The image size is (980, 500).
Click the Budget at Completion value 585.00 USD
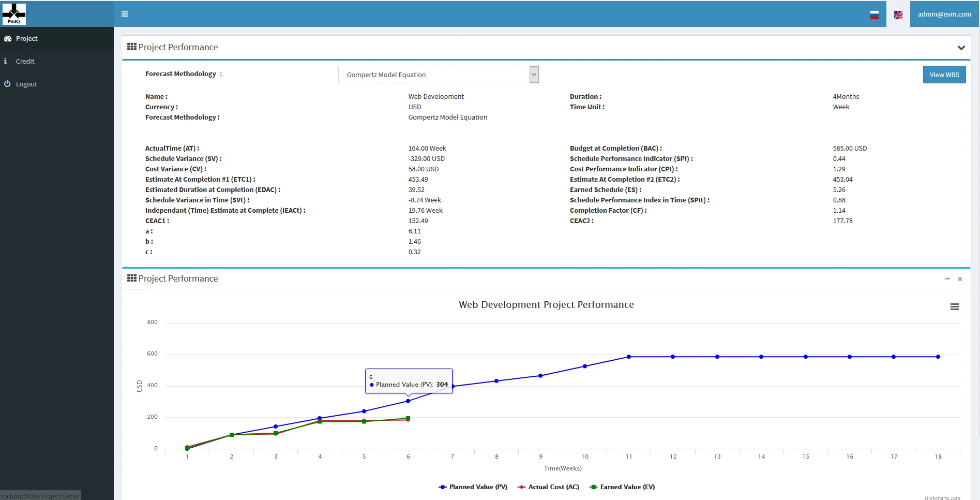(x=850, y=149)
